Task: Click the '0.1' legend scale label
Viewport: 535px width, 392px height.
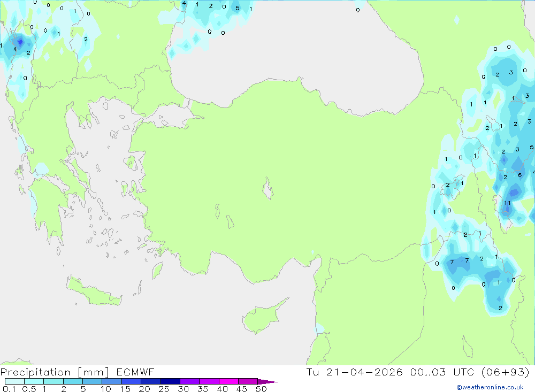Action: (9, 389)
